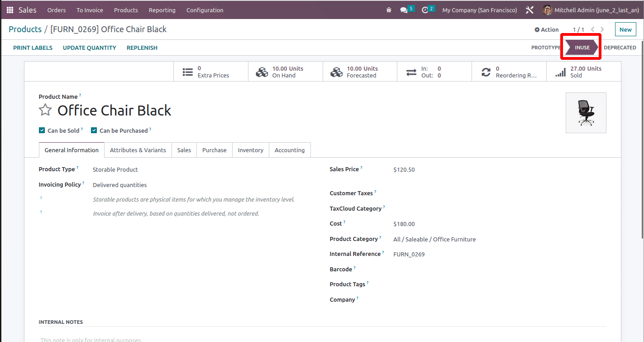Switch to the Inventory tab
The image size is (644, 342).
click(x=250, y=149)
